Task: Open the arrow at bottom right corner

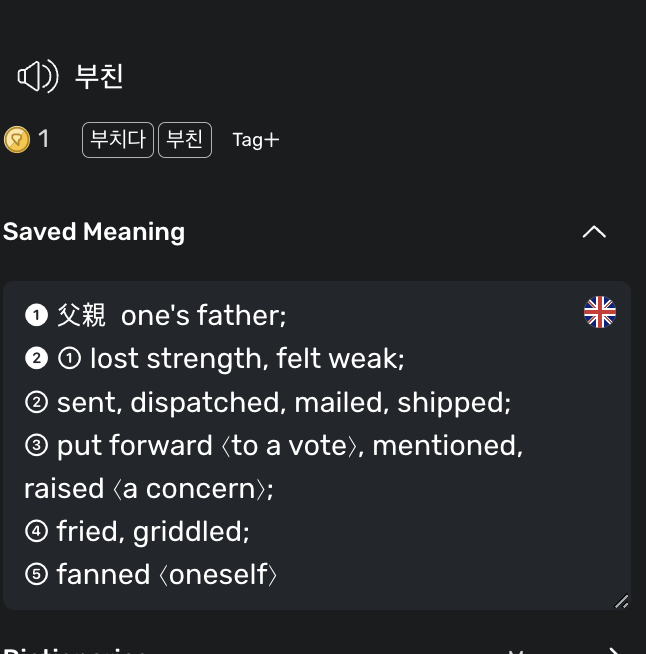Action: pyautogui.click(x=615, y=650)
